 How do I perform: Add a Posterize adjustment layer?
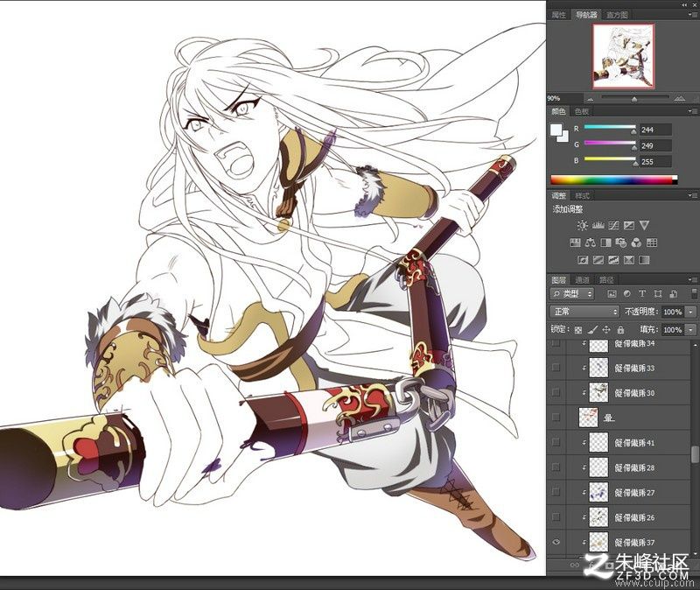coord(598,259)
